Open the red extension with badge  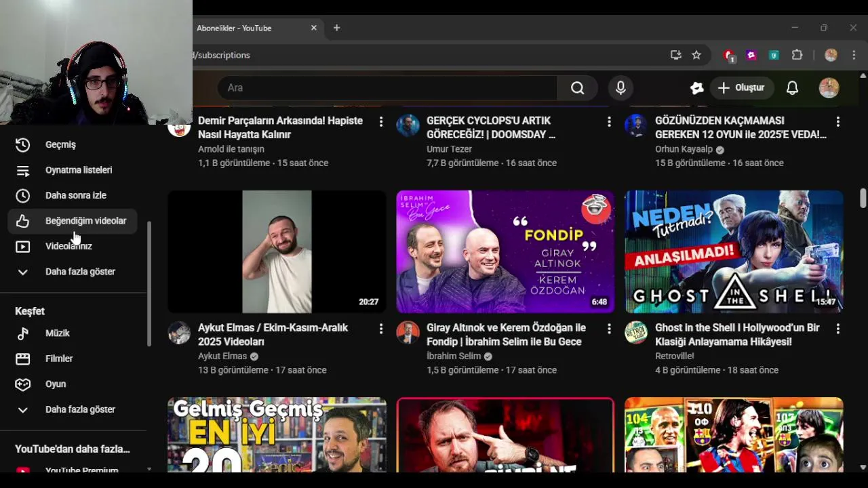(x=729, y=56)
